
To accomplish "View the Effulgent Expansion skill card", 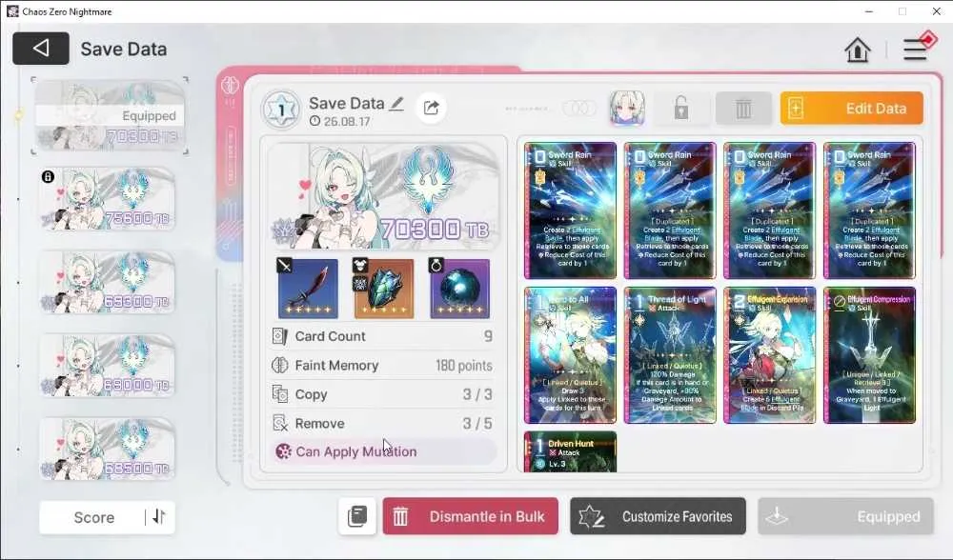I will coord(769,355).
